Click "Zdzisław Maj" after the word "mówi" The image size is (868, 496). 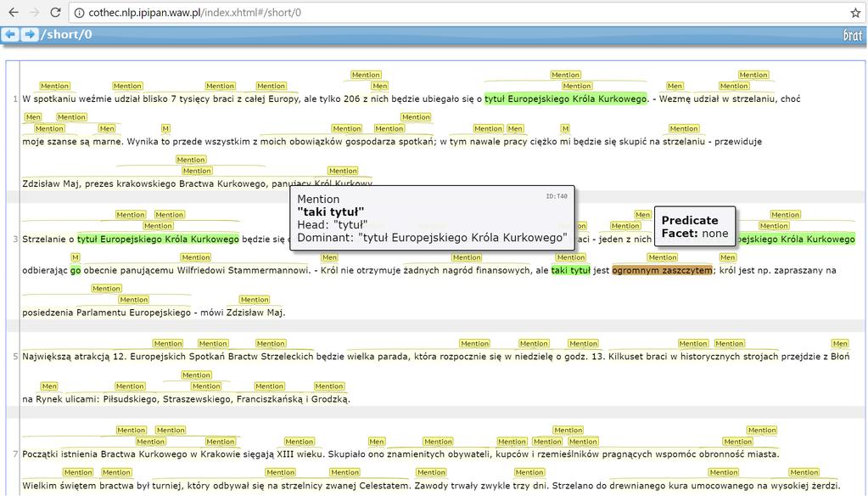tap(255, 313)
